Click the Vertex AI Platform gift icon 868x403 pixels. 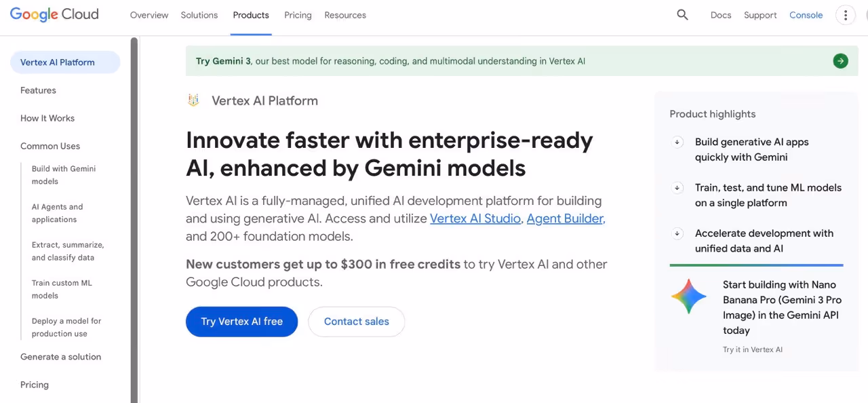pos(193,100)
